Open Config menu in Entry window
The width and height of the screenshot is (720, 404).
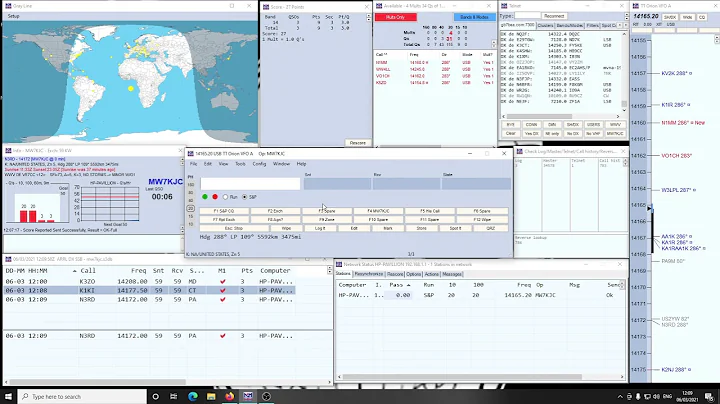click(x=259, y=164)
